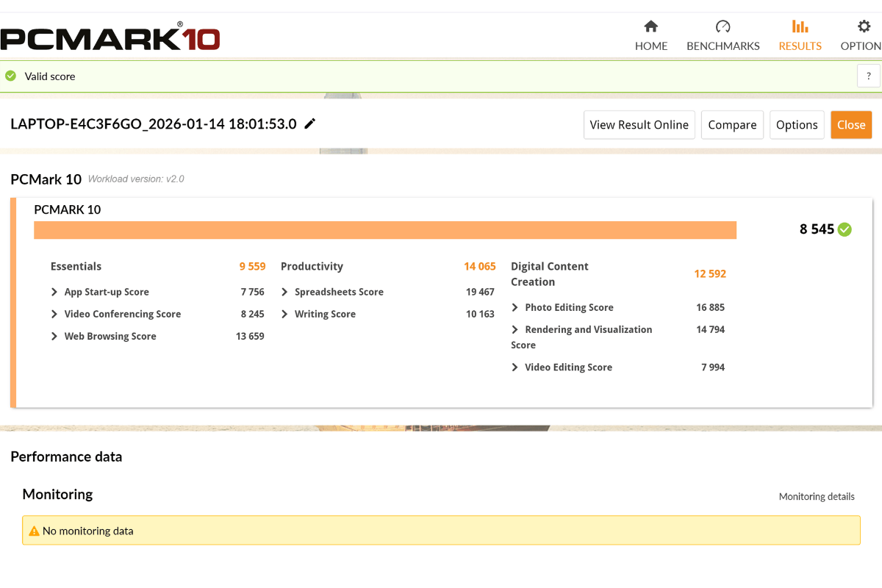
Task: Switch to the HOME tab label
Action: point(651,46)
